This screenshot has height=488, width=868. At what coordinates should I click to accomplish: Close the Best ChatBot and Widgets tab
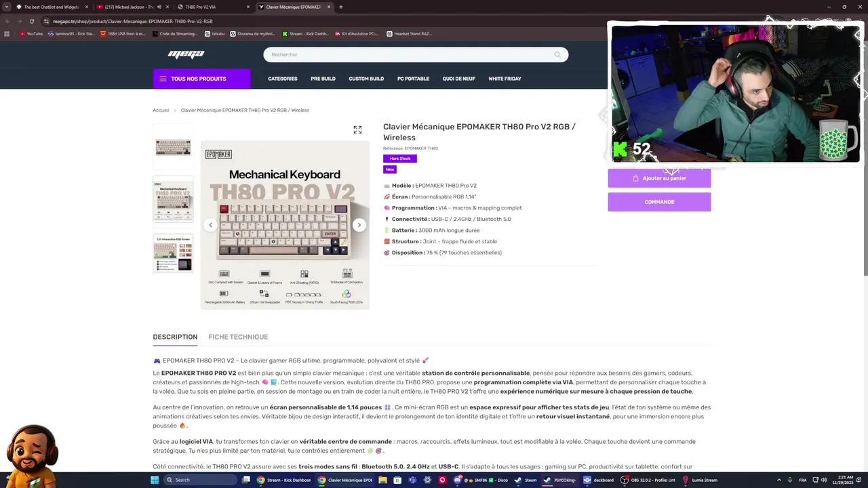click(x=87, y=7)
